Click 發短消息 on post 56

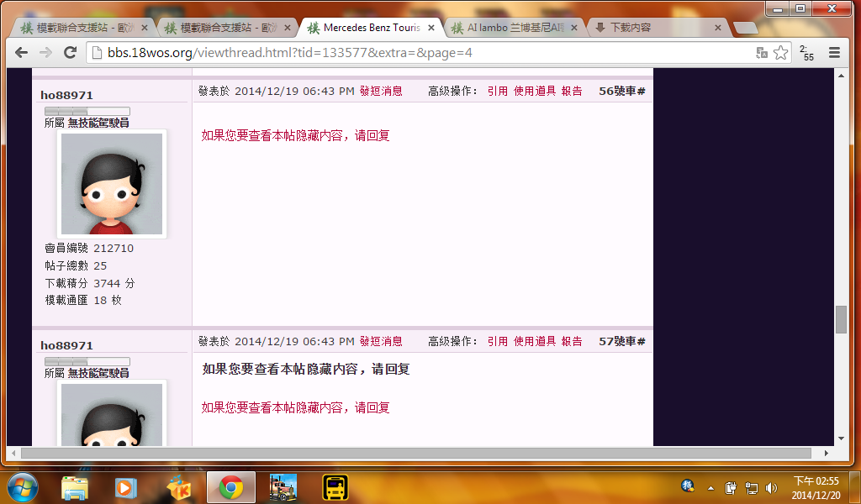tap(381, 91)
